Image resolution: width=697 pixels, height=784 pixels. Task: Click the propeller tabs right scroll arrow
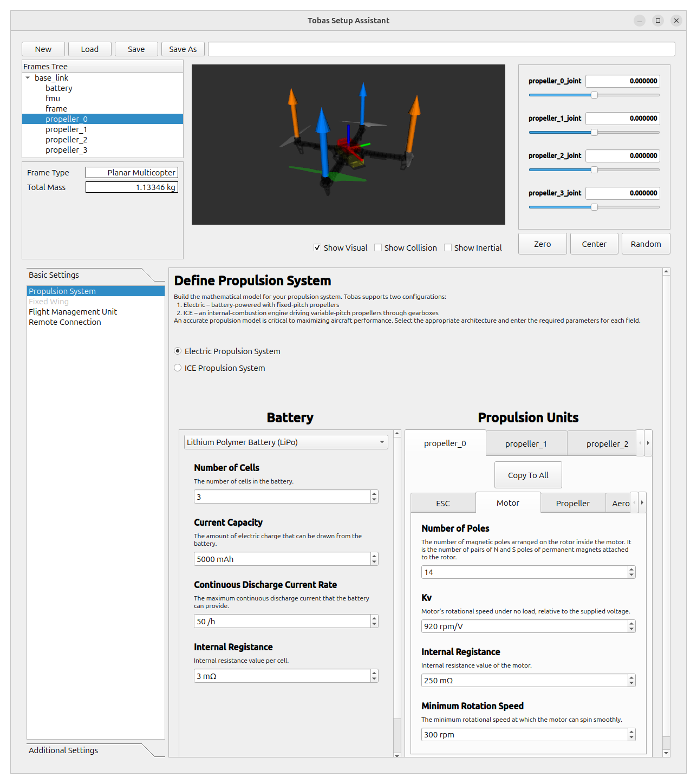648,443
